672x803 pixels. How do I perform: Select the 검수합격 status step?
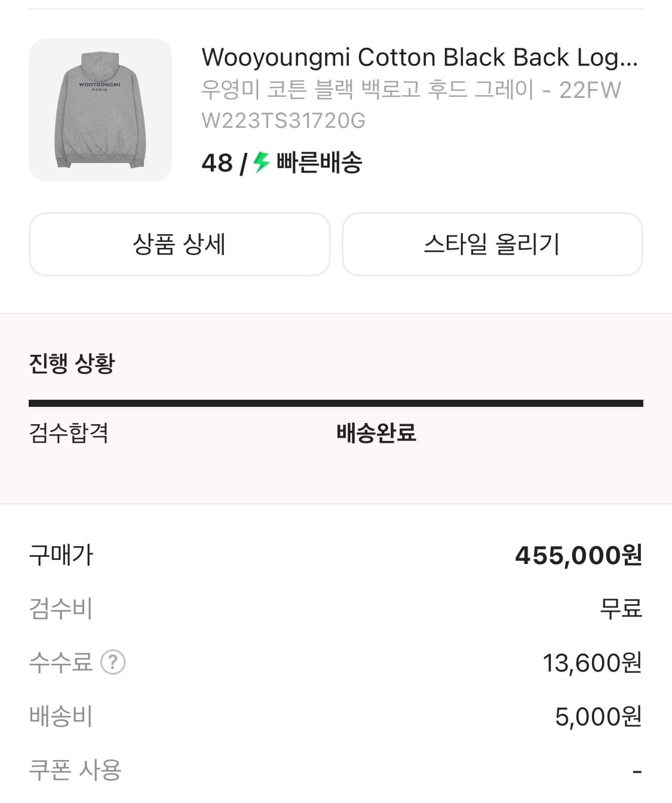pos(69,433)
